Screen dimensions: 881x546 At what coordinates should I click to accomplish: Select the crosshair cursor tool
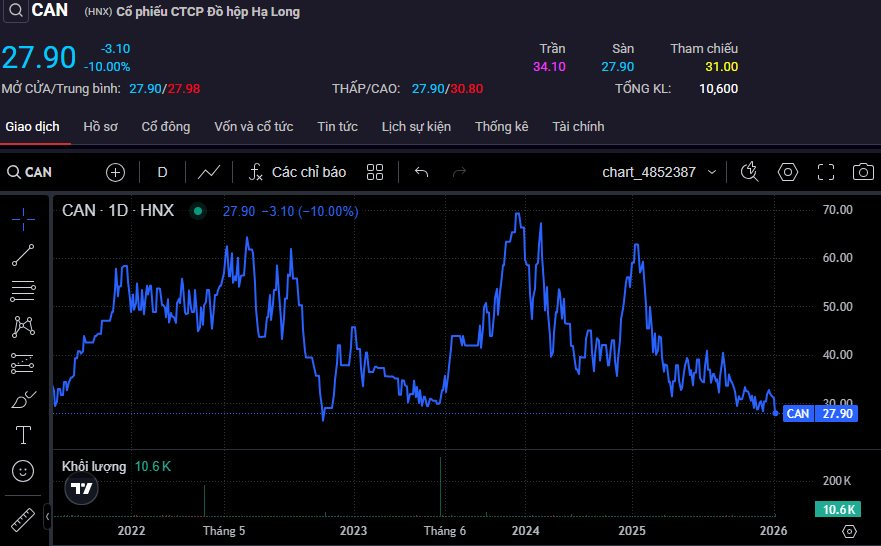pyautogui.click(x=22, y=216)
